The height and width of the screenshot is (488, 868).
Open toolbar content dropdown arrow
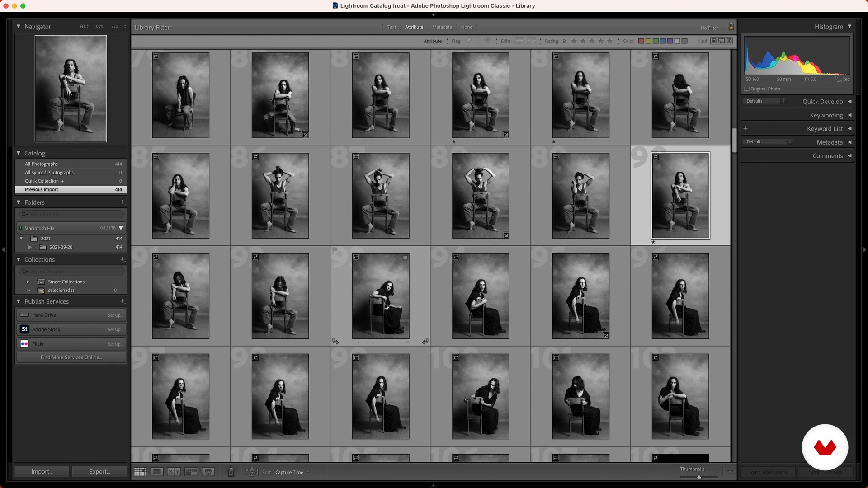(x=730, y=472)
